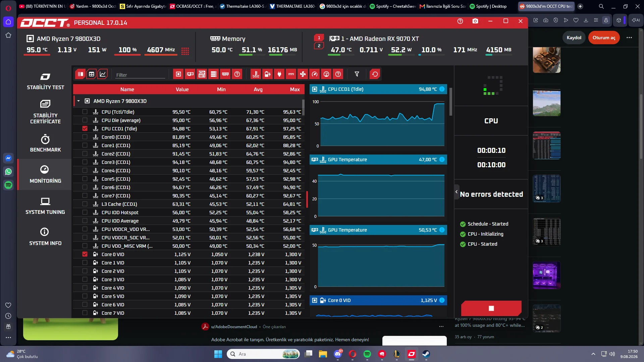Enable graph for Core7 (CCD1) sensor
This screenshot has height=362, width=644.
[x=85, y=195]
